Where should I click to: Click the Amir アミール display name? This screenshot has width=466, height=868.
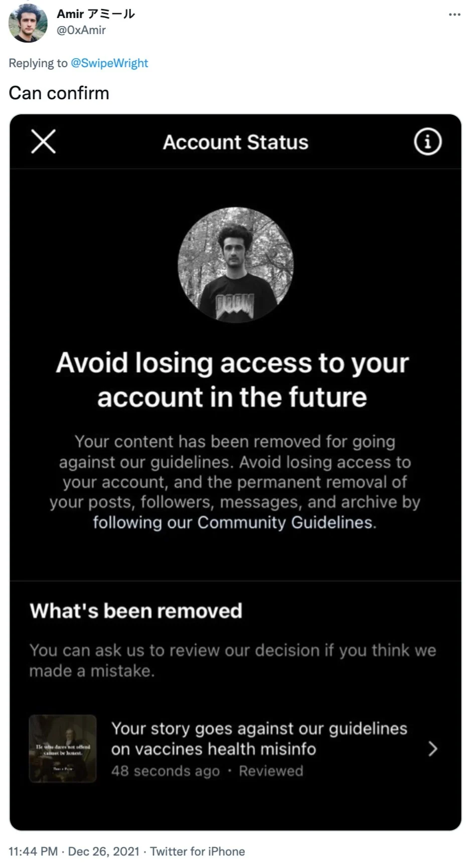click(96, 14)
